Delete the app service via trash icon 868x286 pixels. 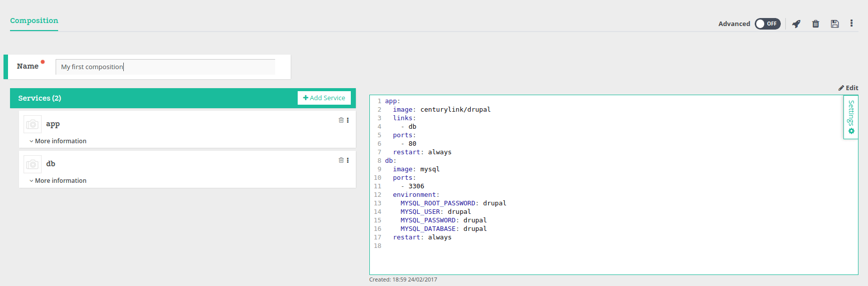click(341, 120)
